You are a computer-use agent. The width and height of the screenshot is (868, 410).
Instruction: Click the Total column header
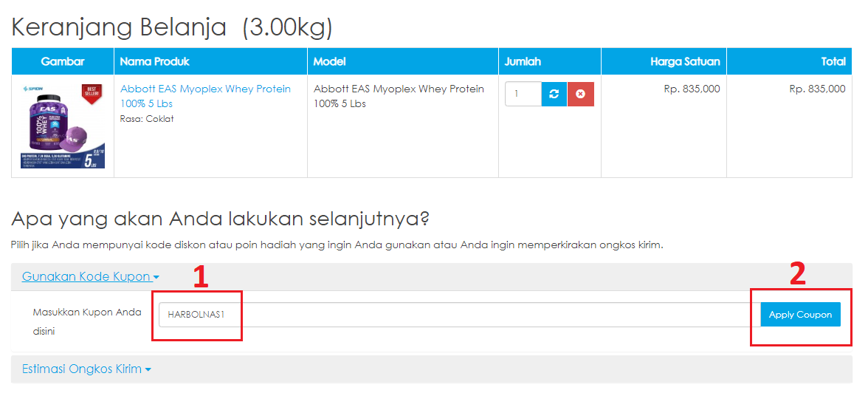tap(833, 61)
